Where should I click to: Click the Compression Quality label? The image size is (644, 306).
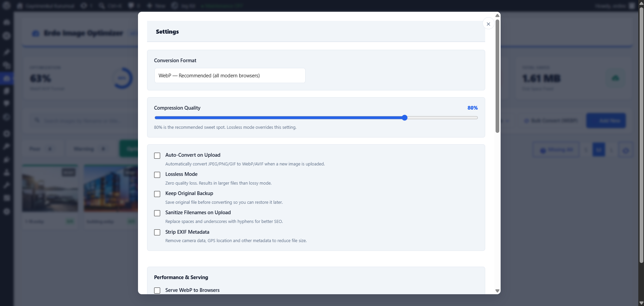(177, 108)
